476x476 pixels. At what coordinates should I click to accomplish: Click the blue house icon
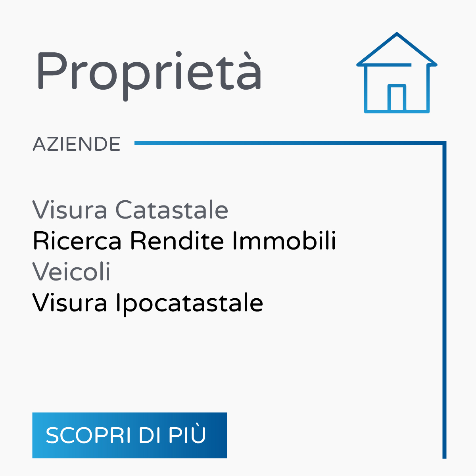pyautogui.click(x=397, y=73)
